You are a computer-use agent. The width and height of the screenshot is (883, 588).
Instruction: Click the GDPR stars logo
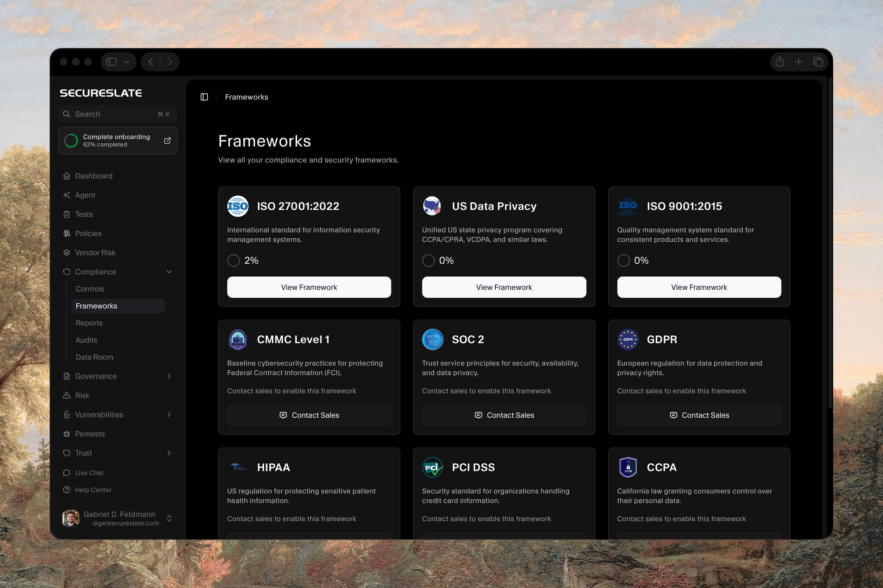[x=628, y=339]
